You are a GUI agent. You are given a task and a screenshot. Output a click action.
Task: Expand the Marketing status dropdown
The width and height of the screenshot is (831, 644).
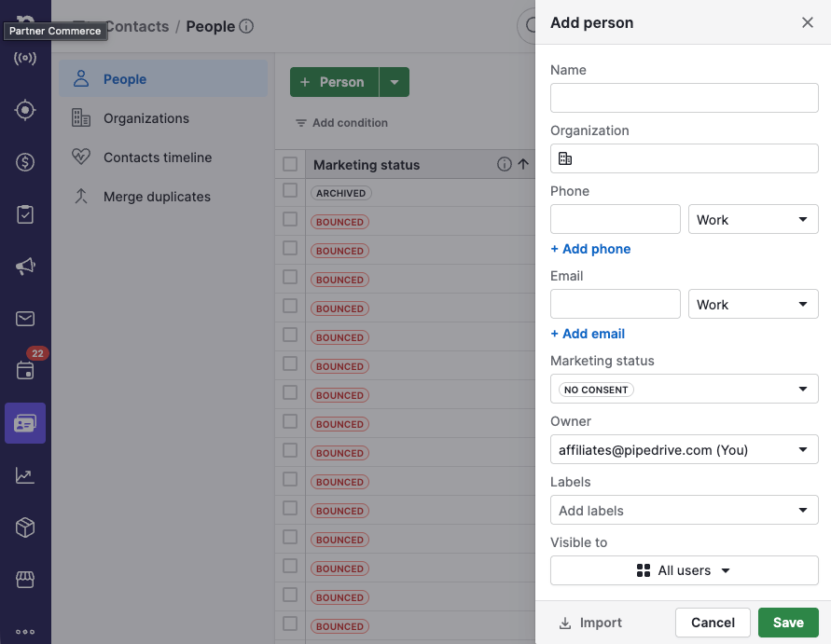[684, 389]
